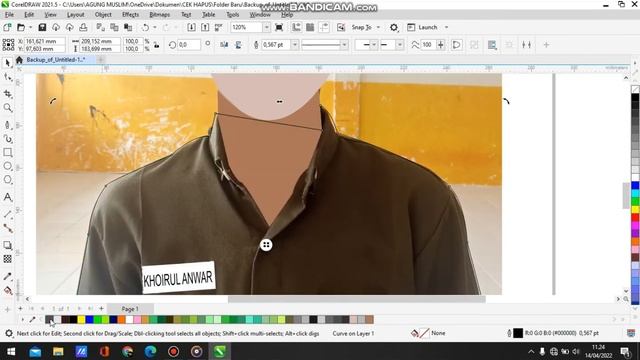Toggle the show grid button
The height and width of the screenshot is (360, 640).
[x=310, y=27]
